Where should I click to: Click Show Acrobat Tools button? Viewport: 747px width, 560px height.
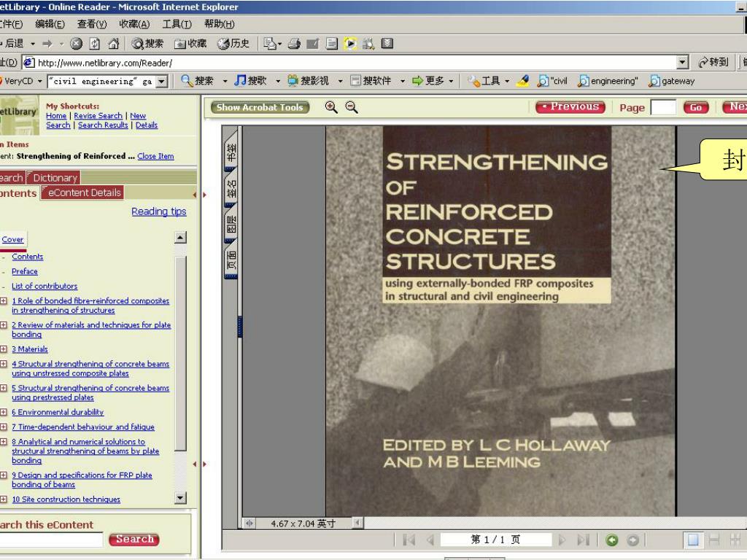coord(260,107)
